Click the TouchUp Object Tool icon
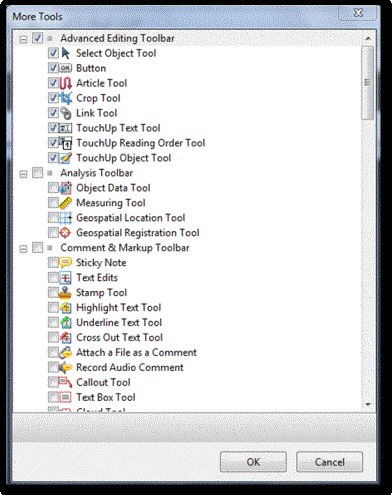 coord(65,158)
